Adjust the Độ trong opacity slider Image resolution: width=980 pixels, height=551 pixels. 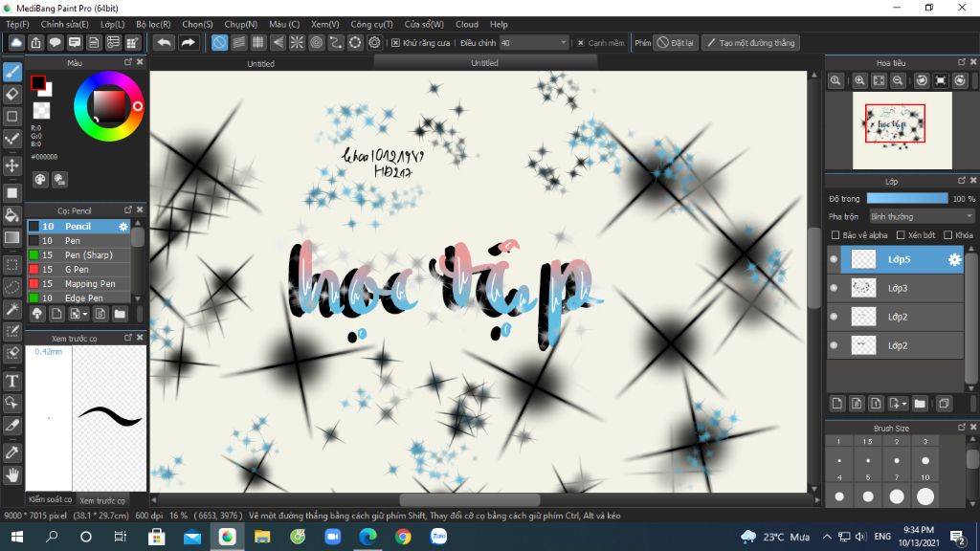pyautogui.click(x=907, y=199)
